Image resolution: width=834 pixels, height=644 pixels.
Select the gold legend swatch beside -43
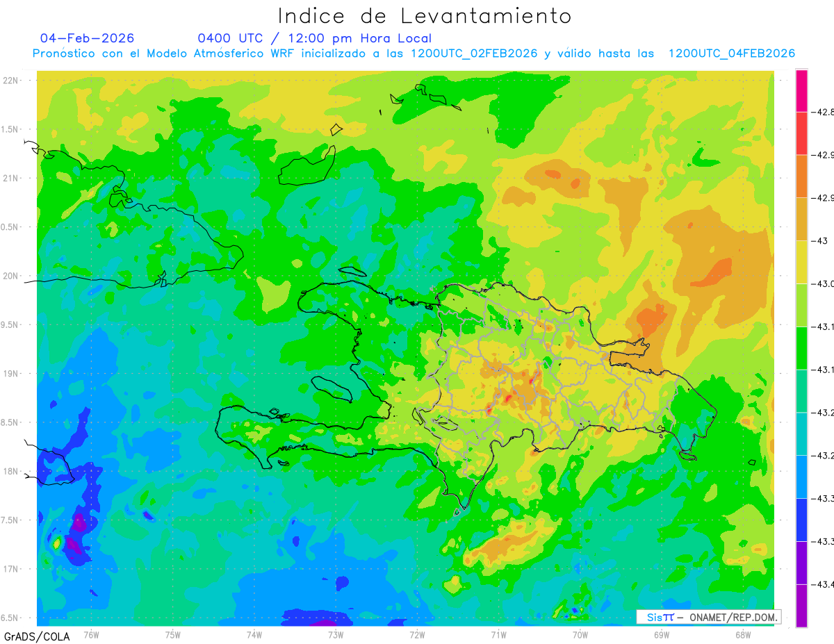click(801, 219)
